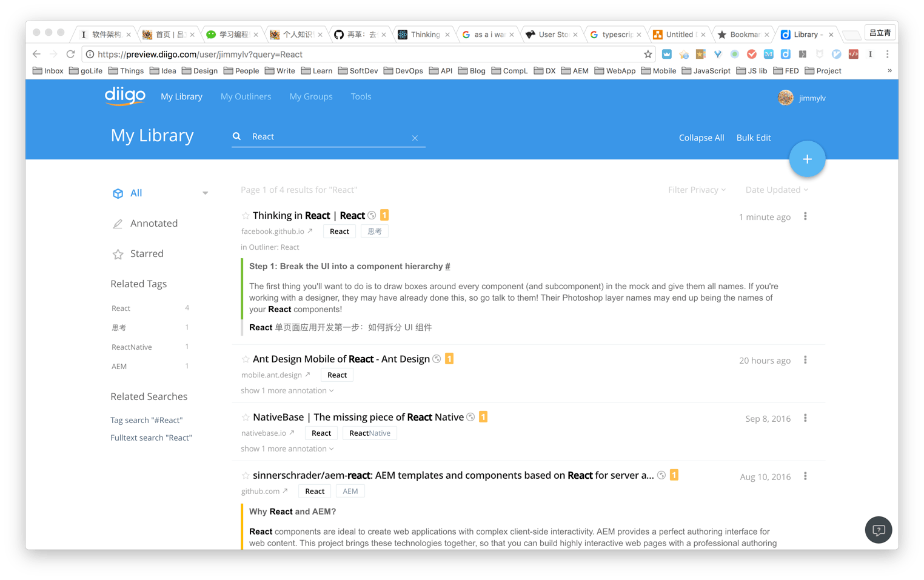Open the Inbox bookmarks folder

pyautogui.click(x=48, y=71)
